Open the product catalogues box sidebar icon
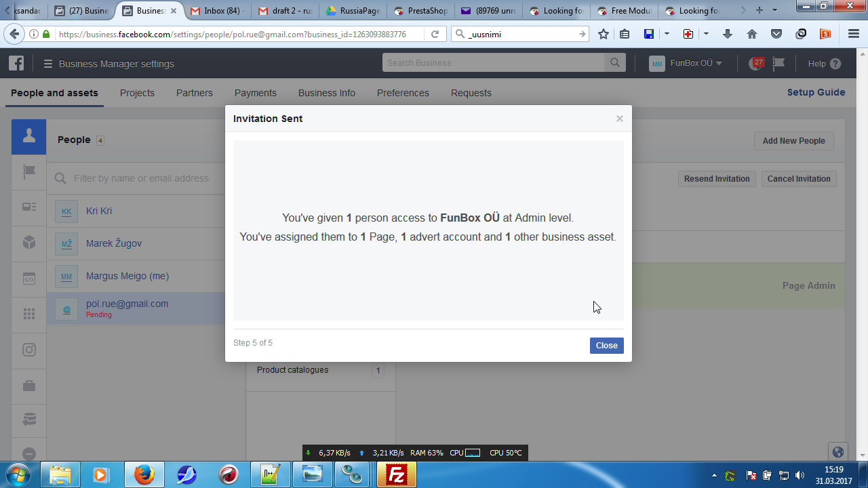 coord(29,243)
